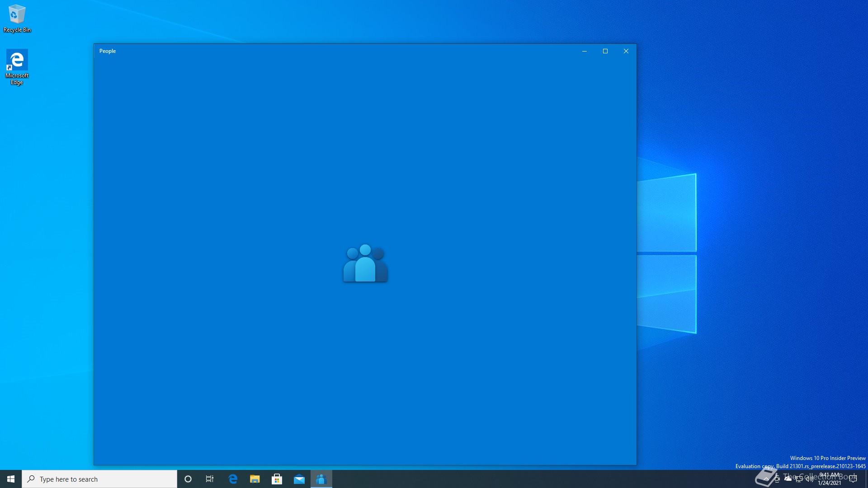Open the OneDrive cloud tray icon

[788, 479]
